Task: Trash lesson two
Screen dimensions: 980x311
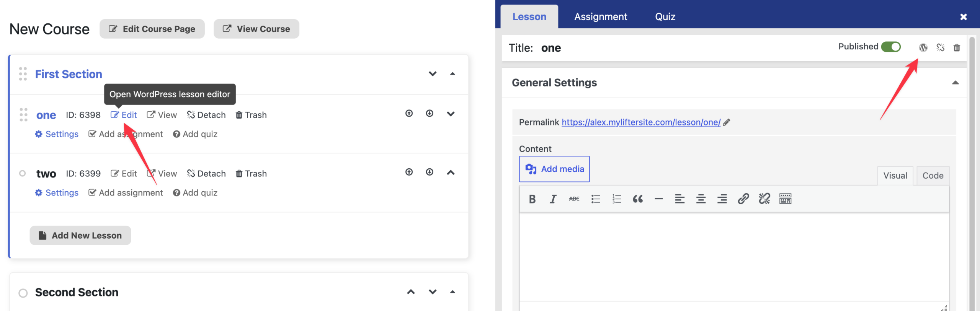Action: (x=251, y=174)
